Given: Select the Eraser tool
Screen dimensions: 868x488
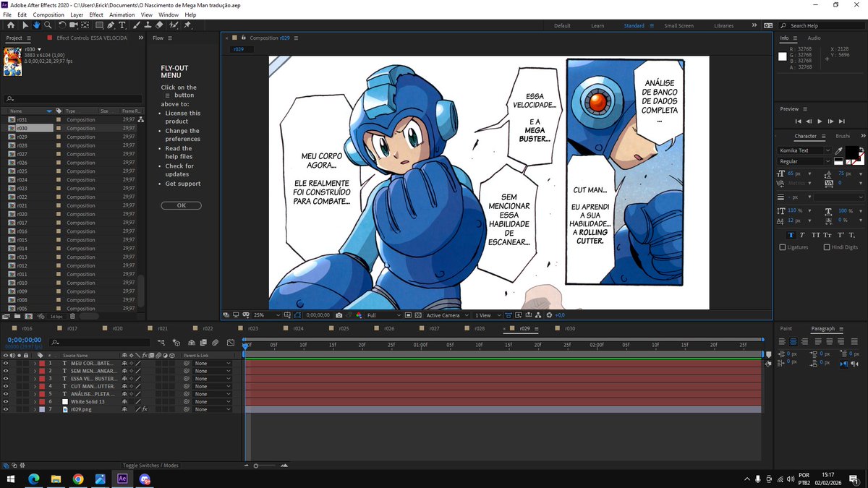Looking at the screenshot, I should click(158, 25).
